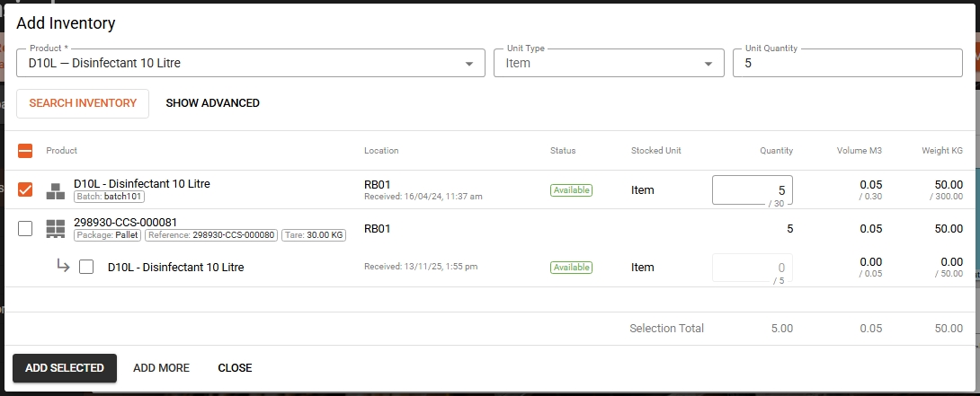The height and width of the screenshot is (396, 980).
Task: Click the Package: Pallet tag
Action: pyautogui.click(x=108, y=235)
